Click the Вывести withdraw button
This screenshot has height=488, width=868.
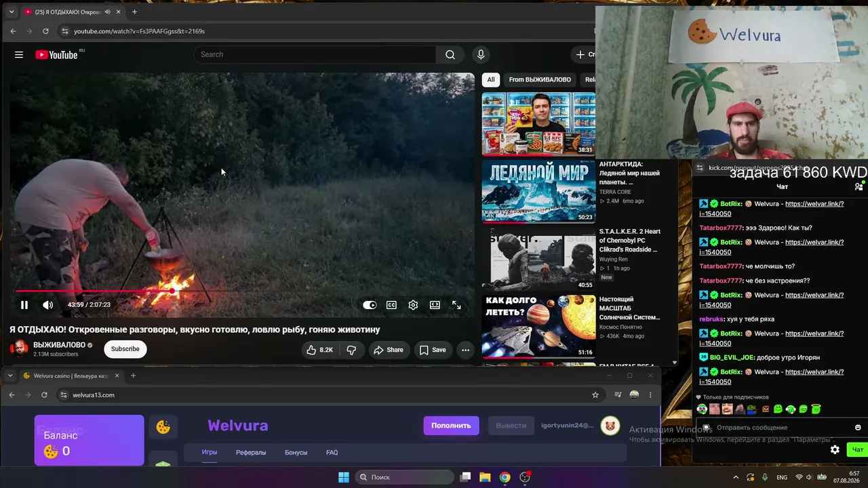coord(511,426)
